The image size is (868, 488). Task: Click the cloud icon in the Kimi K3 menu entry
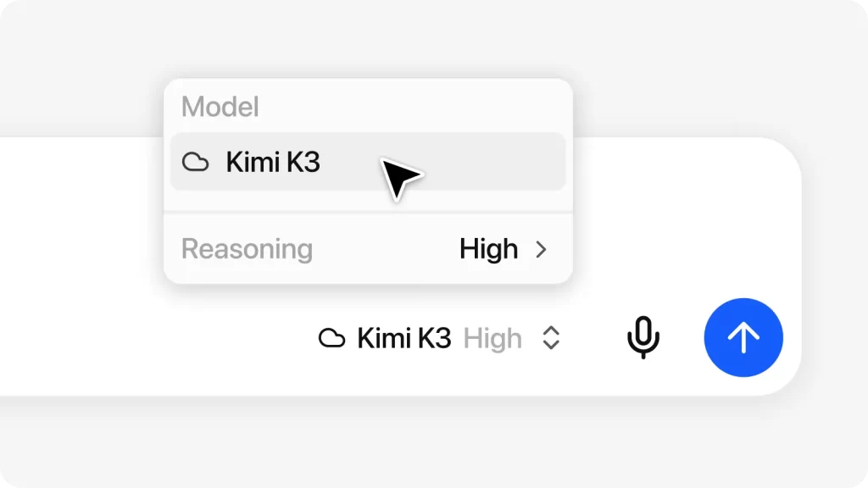pos(196,162)
